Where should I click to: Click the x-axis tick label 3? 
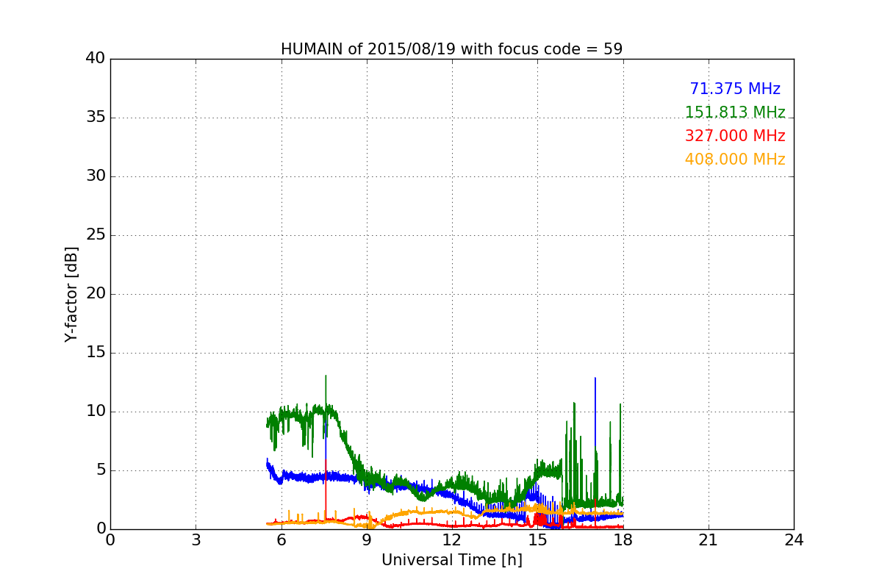pos(196,540)
